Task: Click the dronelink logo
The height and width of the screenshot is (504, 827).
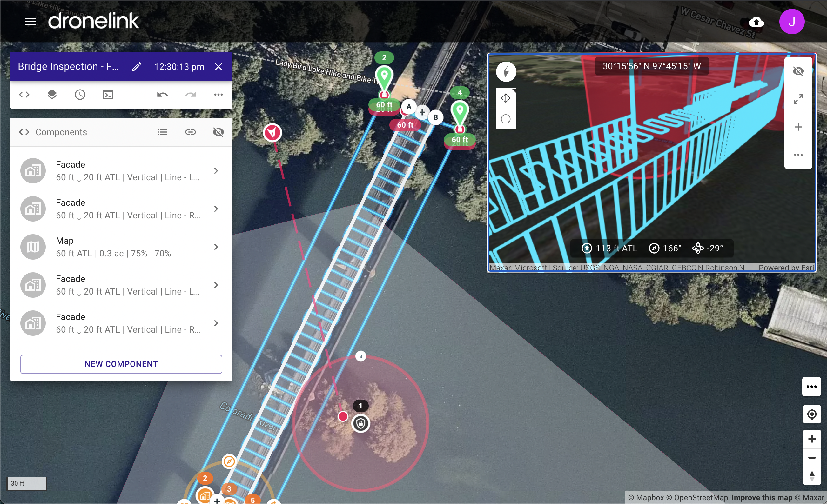Action: 93,21
